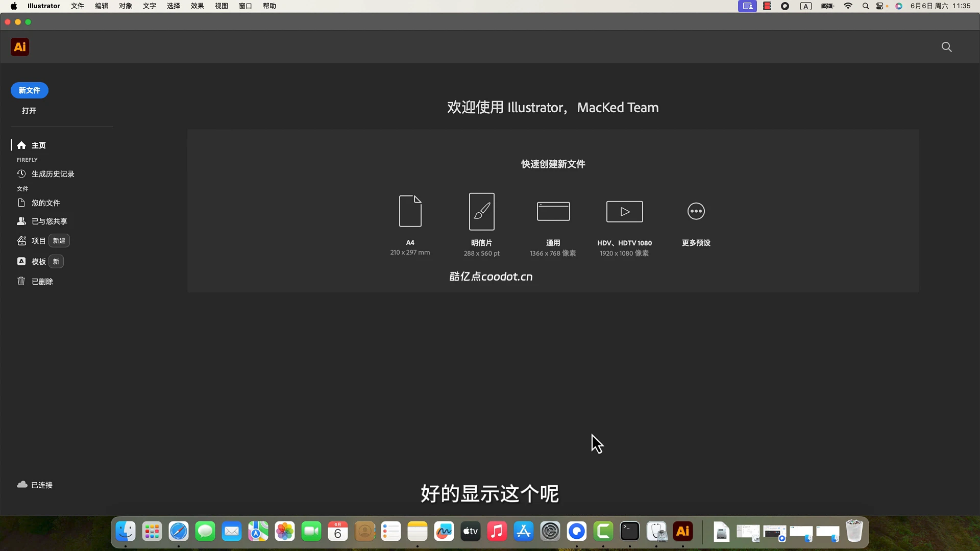The height and width of the screenshot is (551, 980).
Task: Click the history clock icon beside 生成历史记录
Action: coord(21,174)
